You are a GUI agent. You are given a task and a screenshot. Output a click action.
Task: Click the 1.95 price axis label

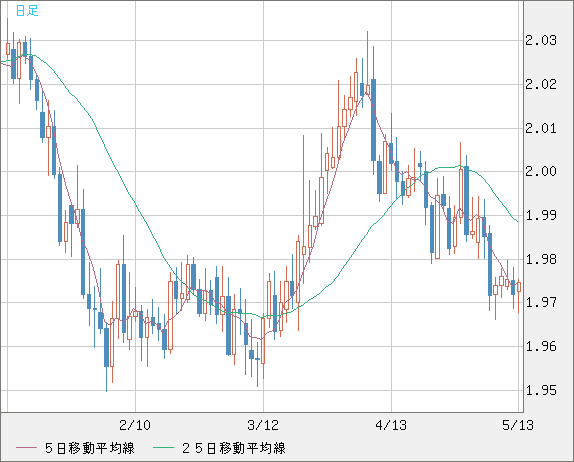click(541, 390)
